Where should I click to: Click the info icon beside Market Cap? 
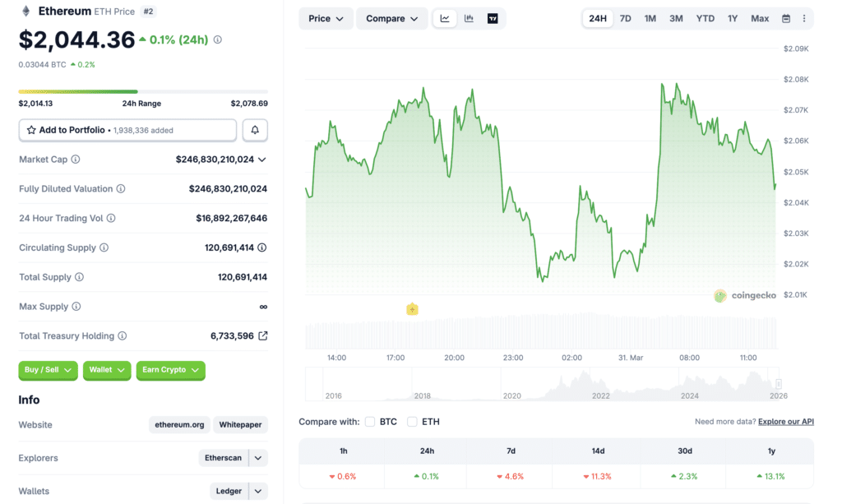76,160
